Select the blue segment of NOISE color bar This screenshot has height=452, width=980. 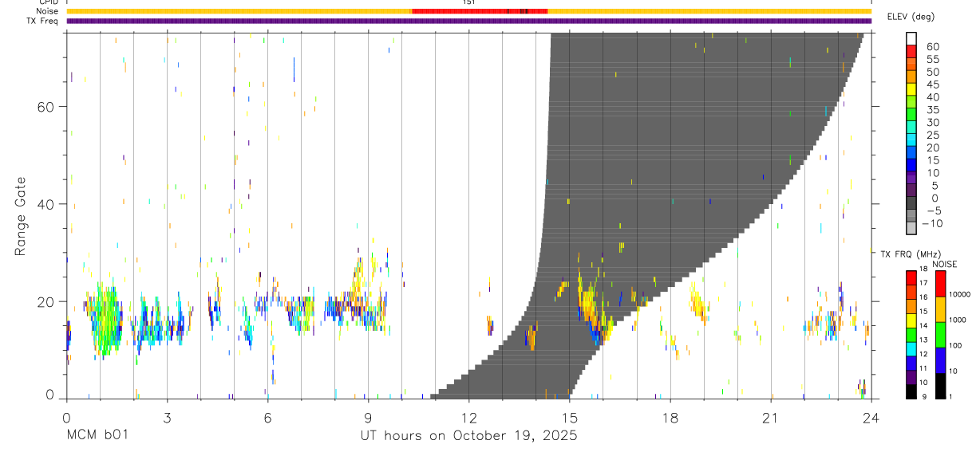[x=940, y=360]
